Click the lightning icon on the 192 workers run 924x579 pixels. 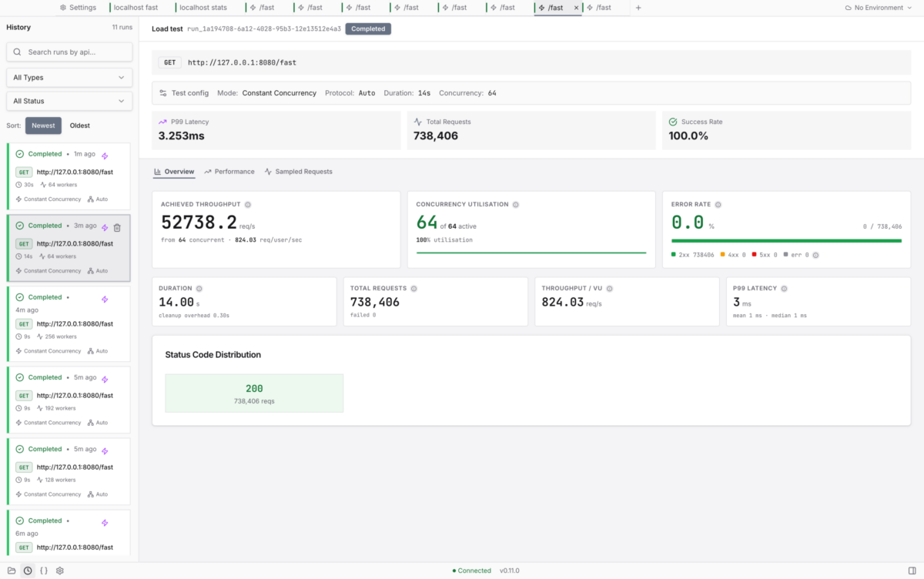[105, 379]
